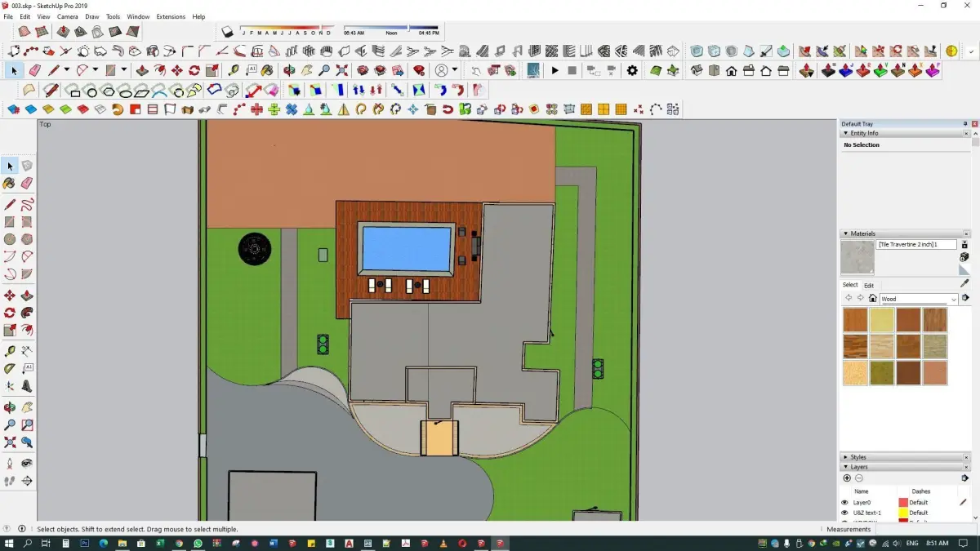Switch to Front house view icon
The width and height of the screenshot is (980, 551).
[732, 71]
